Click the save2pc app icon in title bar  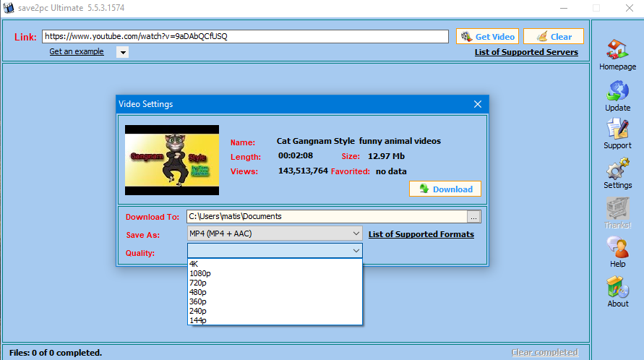8,8
